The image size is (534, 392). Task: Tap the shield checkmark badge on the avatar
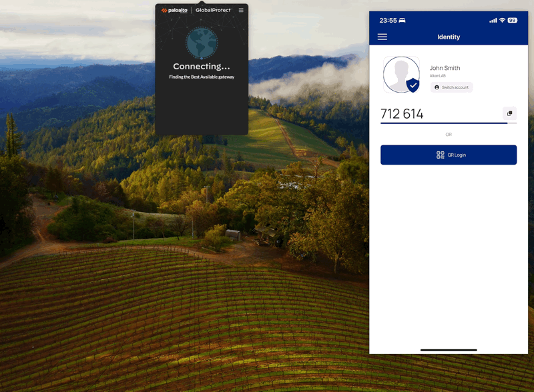pos(413,85)
